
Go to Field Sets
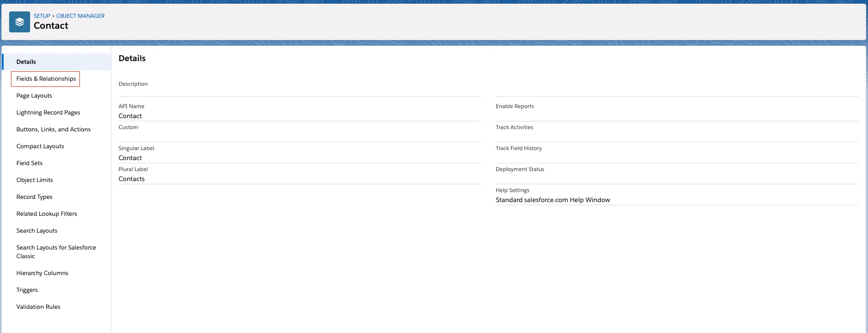tap(30, 163)
